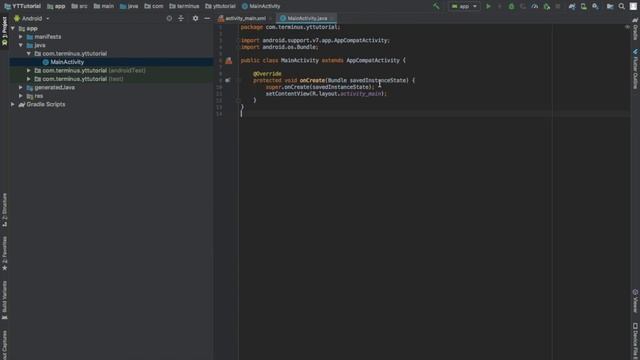Screen dimensions: 640x360
Task: Expand com.terminus.yttutorial (androidTest) package
Action: [29, 71]
